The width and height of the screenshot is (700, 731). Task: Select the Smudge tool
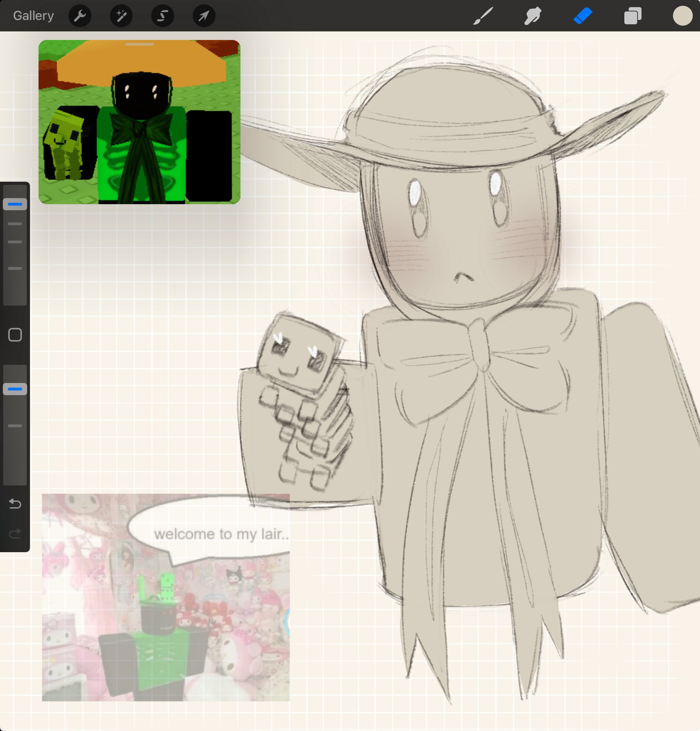pyautogui.click(x=533, y=16)
